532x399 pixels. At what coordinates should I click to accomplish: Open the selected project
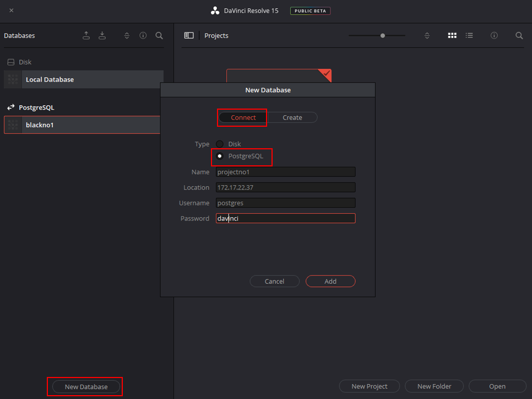[x=497, y=386]
